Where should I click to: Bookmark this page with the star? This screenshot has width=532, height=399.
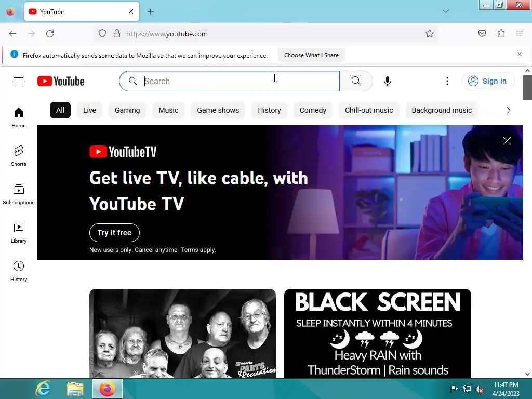click(430, 34)
